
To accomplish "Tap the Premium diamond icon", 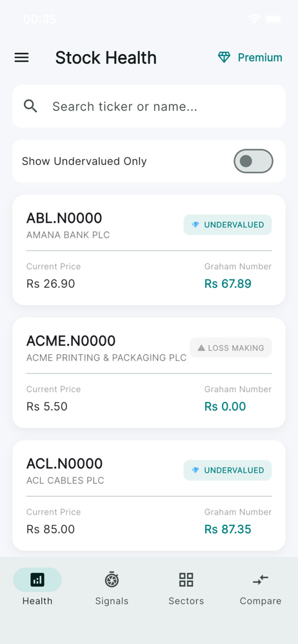I will 224,57.
